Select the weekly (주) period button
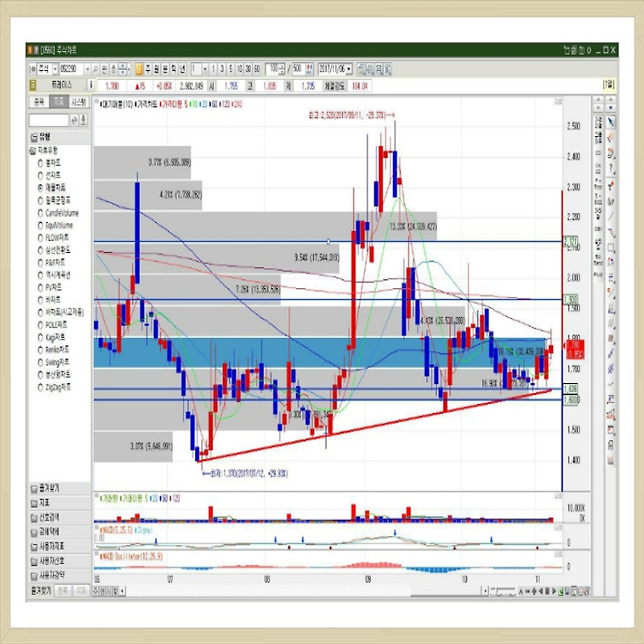Image resolution: width=644 pixels, height=644 pixels. 148,69
